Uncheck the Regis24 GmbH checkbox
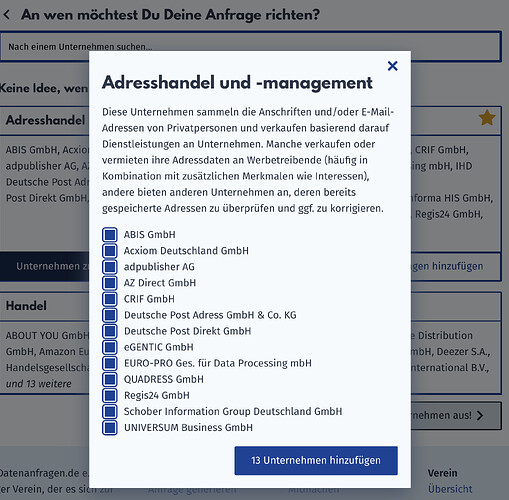This screenshot has width=509, height=500. click(x=110, y=395)
